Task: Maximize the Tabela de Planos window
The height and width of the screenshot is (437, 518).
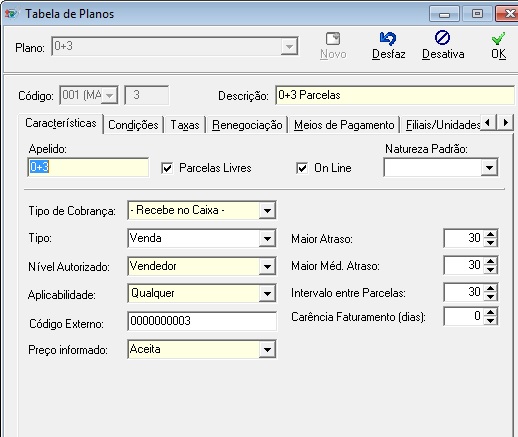Action: coord(477,14)
